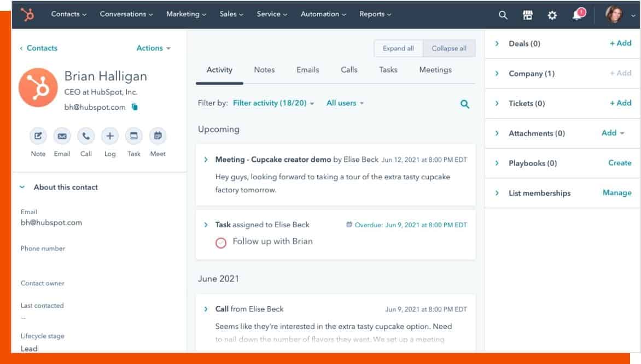The image size is (641, 364).
Task: Open the Reports menu
Action: tap(375, 14)
